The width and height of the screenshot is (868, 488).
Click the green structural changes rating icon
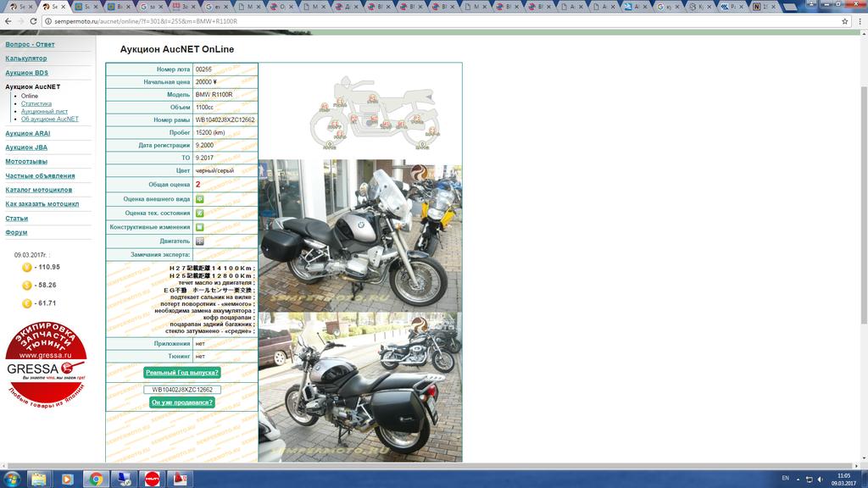click(x=200, y=227)
